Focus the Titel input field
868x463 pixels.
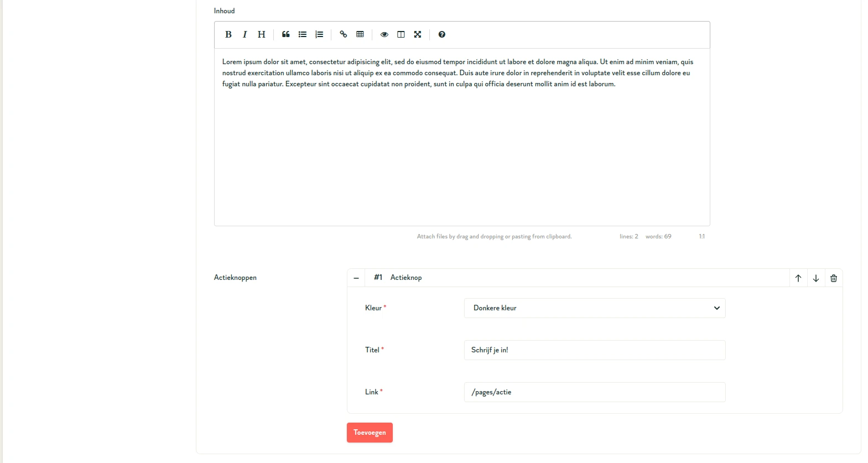pyautogui.click(x=595, y=350)
